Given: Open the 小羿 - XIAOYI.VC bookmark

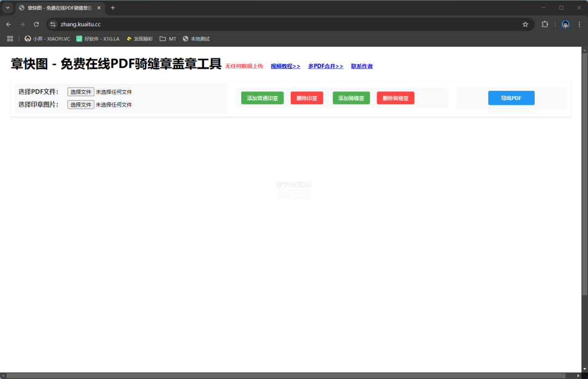Looking at the screenshot, I should point(47,39).
